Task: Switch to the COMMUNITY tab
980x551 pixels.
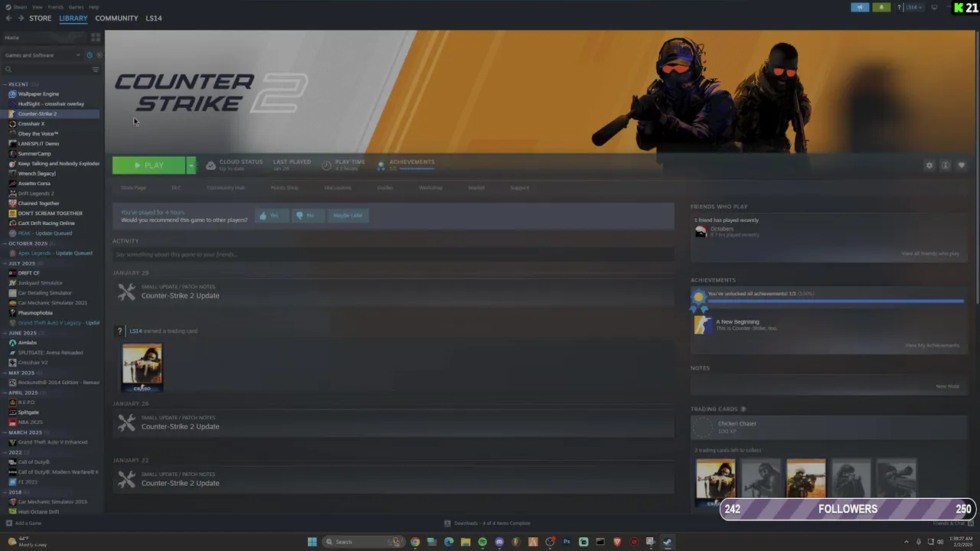Action: click(116, 18)
